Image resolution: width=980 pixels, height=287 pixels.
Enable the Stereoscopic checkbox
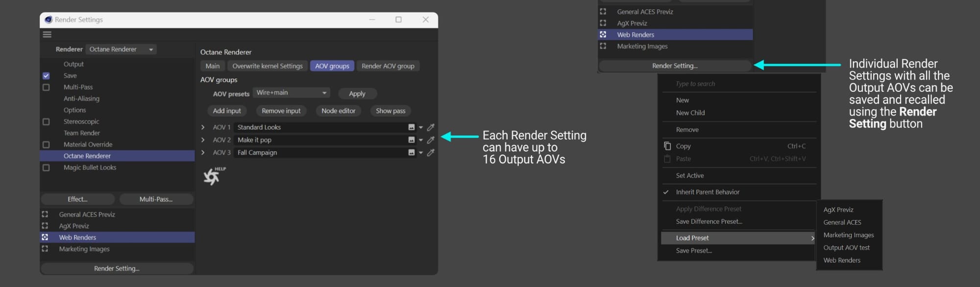[x=46, y=121]
